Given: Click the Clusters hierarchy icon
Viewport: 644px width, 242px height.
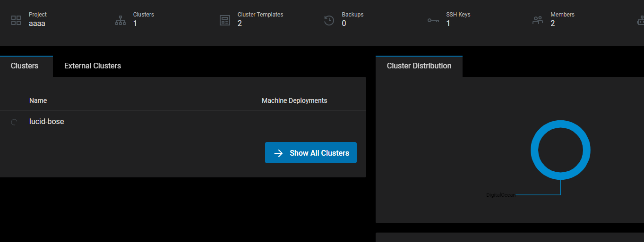Looking at the screenshot, I should [x=120, y=20].
